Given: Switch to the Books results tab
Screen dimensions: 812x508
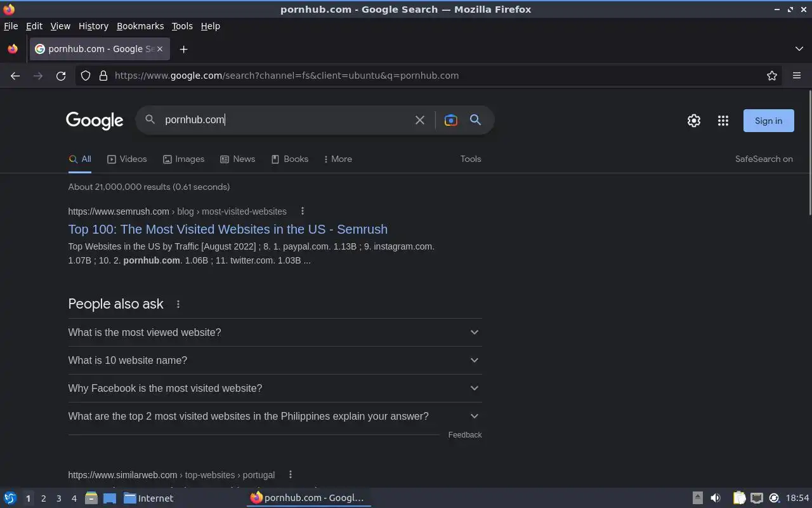Looking at the screenshot, I should [x=289, y=159].
